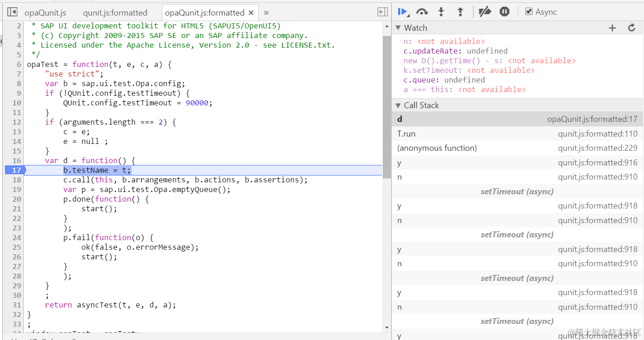Toggle pause on exceptions

[505, 12]
